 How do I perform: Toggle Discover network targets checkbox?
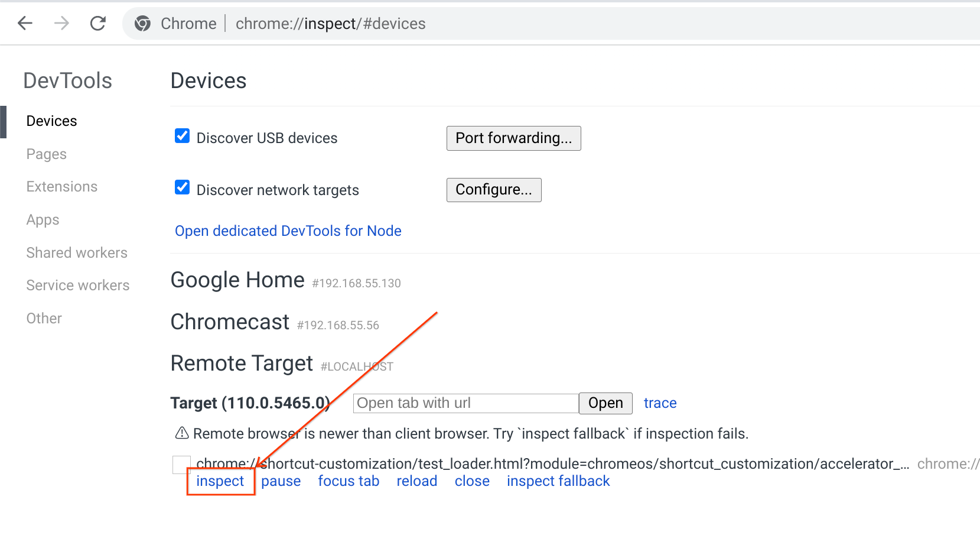click(x=183, y=187)
